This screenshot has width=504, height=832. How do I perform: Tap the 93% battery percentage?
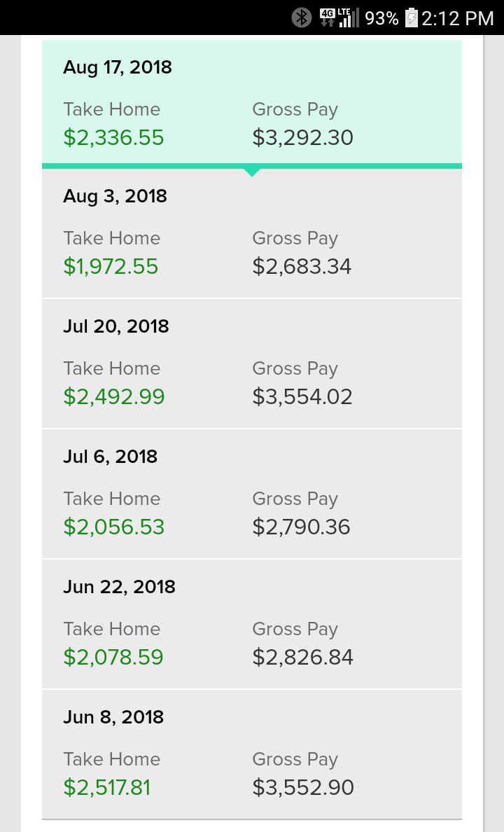coord(381,18)
